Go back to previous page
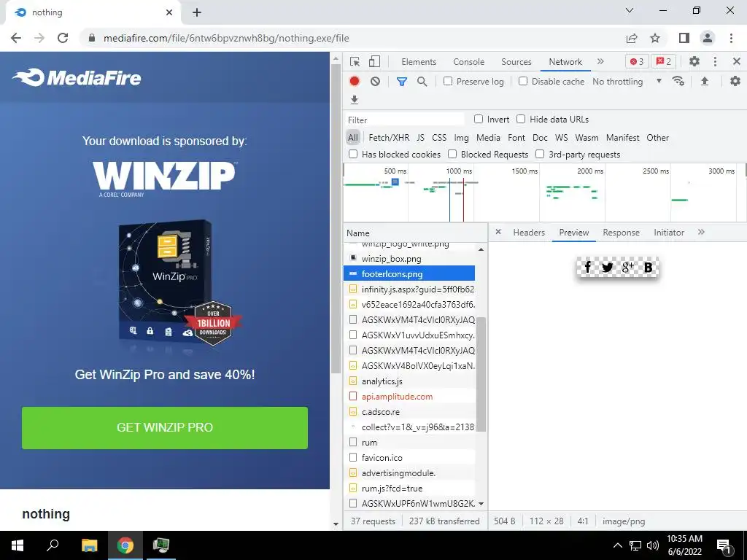 tap(16, 38)
